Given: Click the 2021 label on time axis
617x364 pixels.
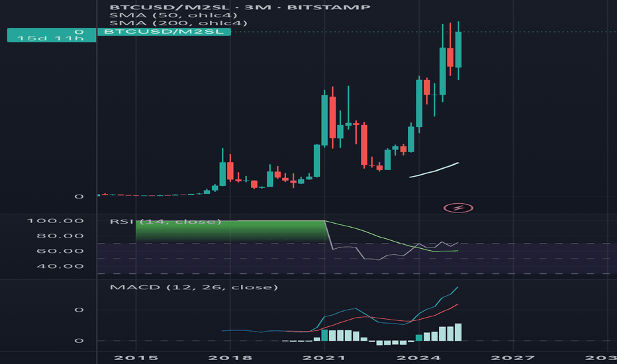Looking at the screenshot, I should [x=324, y=357].
